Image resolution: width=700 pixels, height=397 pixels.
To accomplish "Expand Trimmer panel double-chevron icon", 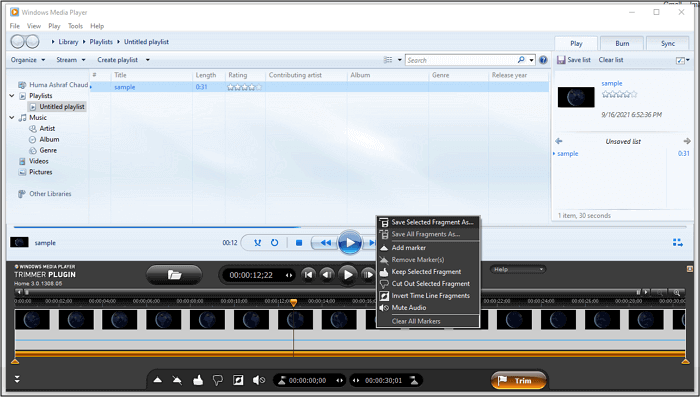I will 17,379.
